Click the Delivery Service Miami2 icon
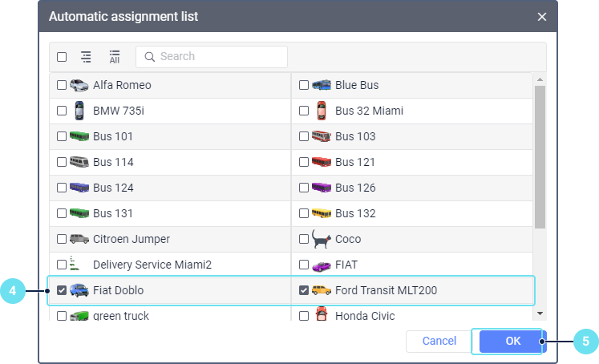 (76, 264)
